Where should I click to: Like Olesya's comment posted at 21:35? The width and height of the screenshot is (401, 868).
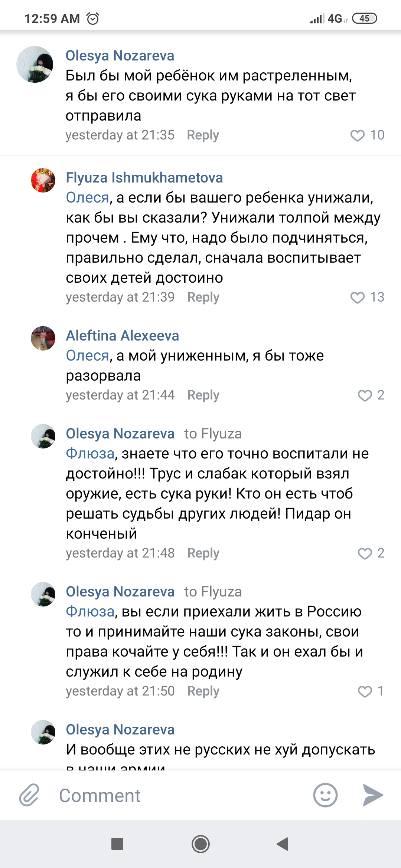(358, 135)
